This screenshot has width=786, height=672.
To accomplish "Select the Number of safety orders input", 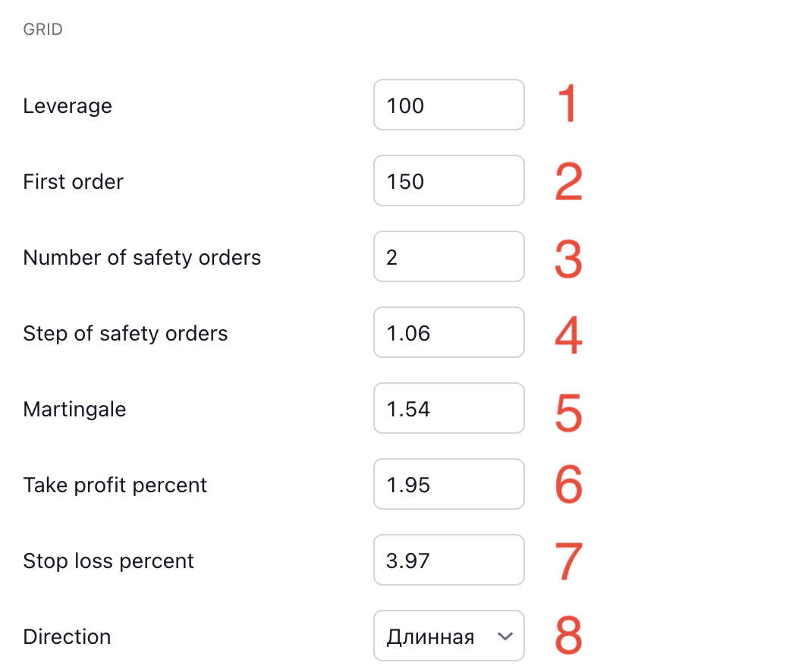I will pos(448,256).
